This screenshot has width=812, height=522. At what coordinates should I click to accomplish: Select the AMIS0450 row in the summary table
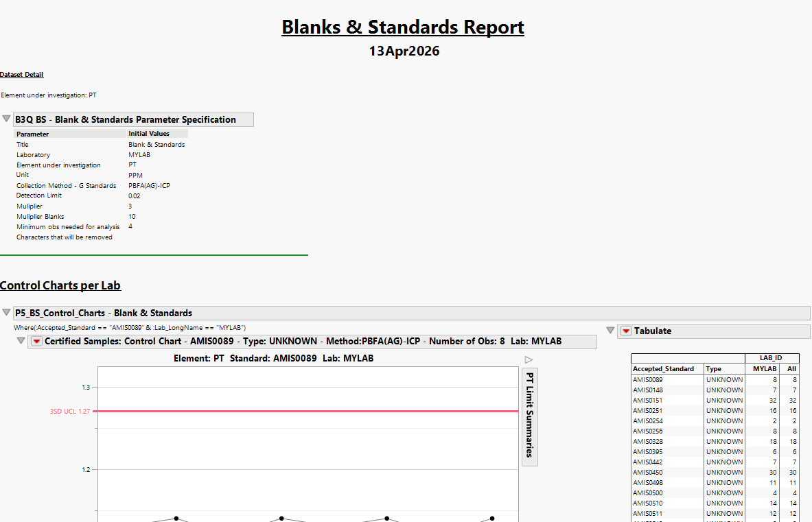click(x=650, y=472)
